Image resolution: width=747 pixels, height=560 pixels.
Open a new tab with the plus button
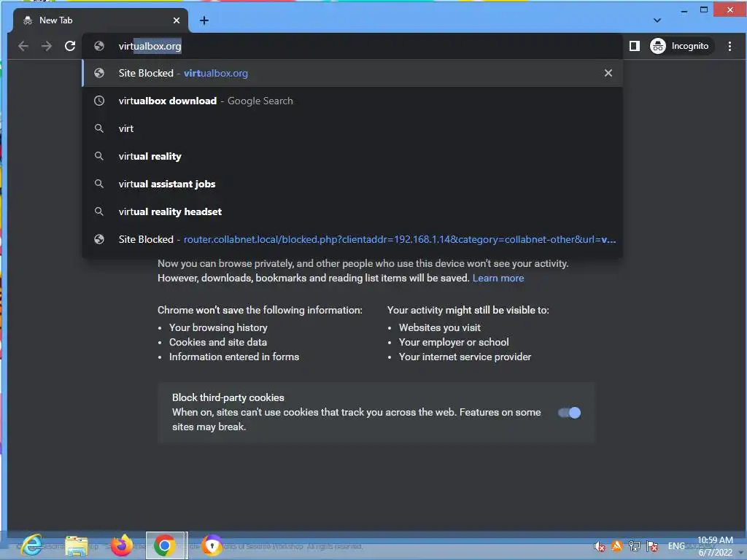click(204, 20)
